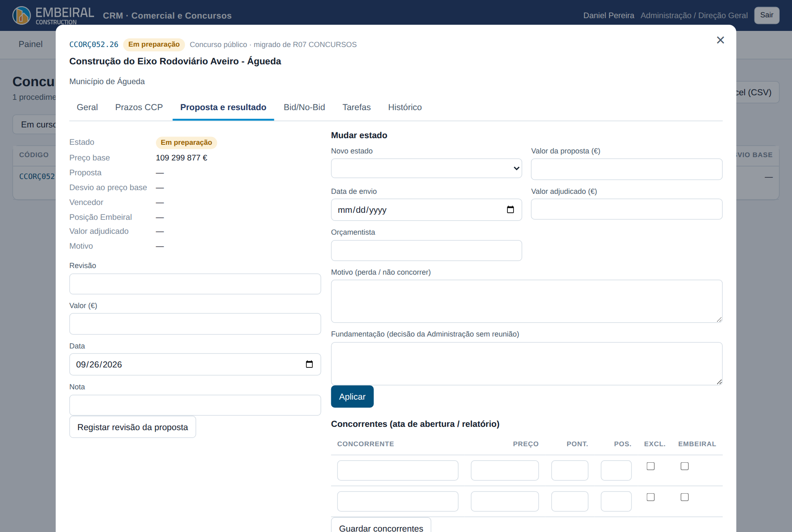Click the Mudar estado heading
Image resolution: width=792 pixels, height=532 pixels.
pyautogui.click(x=359, y=135)
